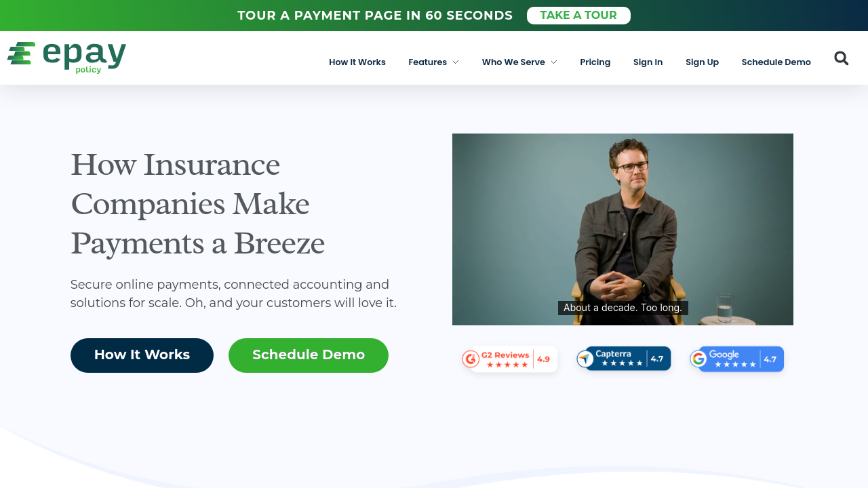Click the Take a Tour button
The width and height of the screenshot is (868, 488).
coord(578,16)
